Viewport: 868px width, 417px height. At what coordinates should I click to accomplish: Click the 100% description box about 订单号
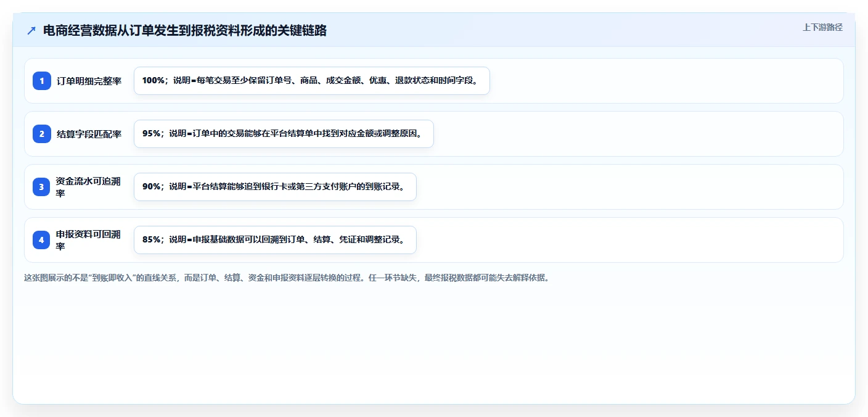click(312, 81)
